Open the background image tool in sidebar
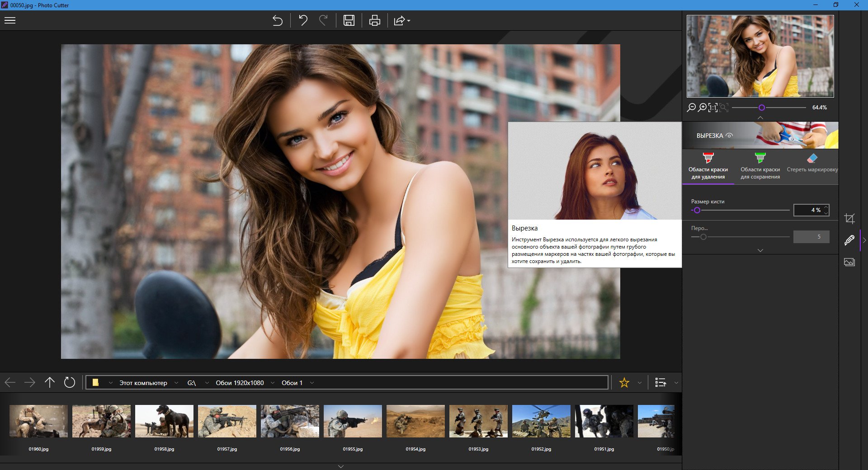 click(849, 262)
